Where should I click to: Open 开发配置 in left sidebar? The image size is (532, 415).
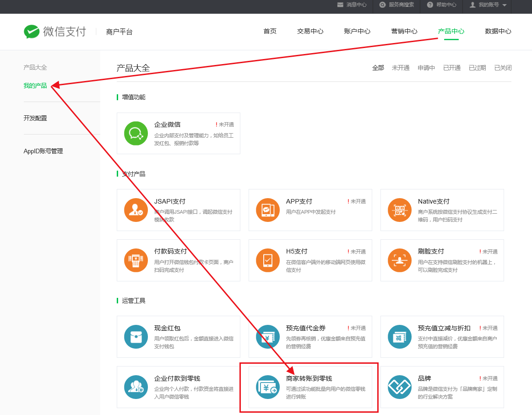coord(35,118)
